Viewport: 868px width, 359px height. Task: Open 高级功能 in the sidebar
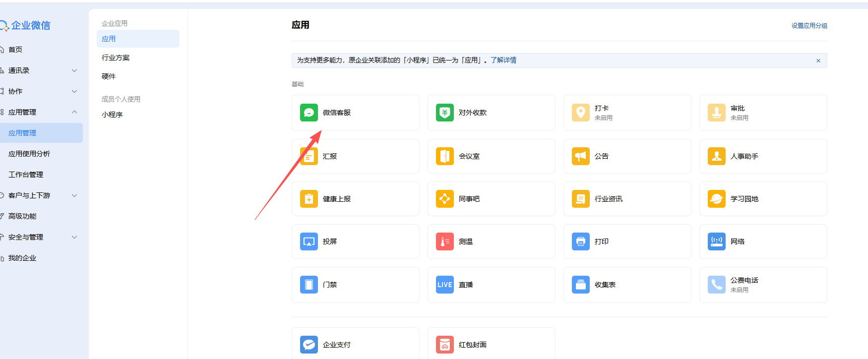(22, 216)
